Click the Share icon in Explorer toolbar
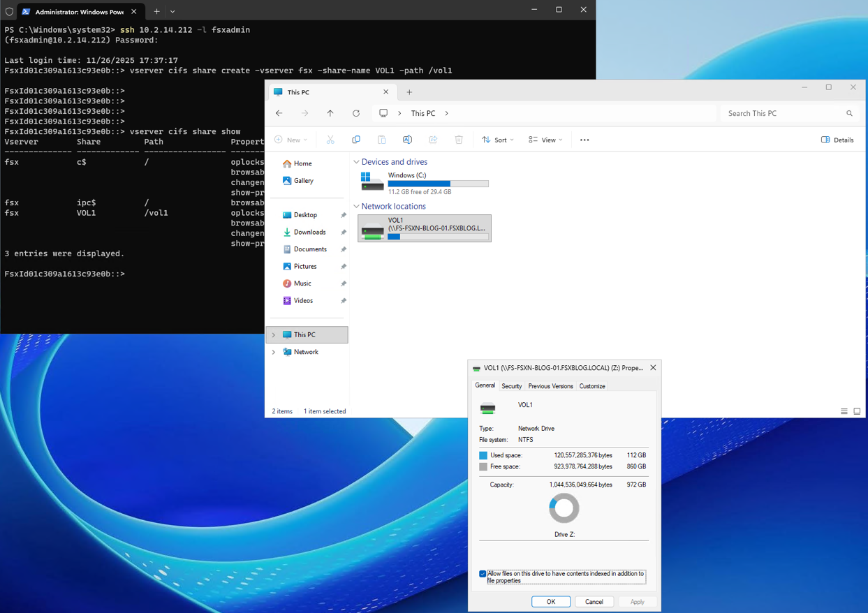 433,140
